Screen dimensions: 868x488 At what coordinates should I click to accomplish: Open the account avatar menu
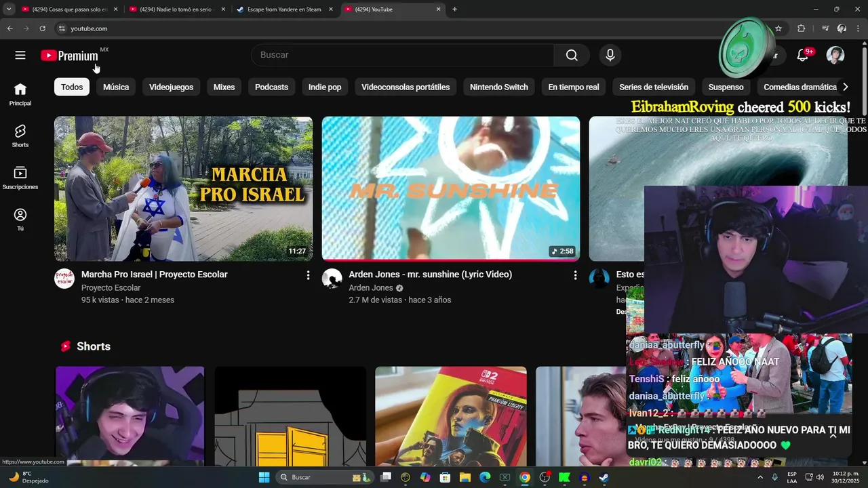(x=835, y=56)
